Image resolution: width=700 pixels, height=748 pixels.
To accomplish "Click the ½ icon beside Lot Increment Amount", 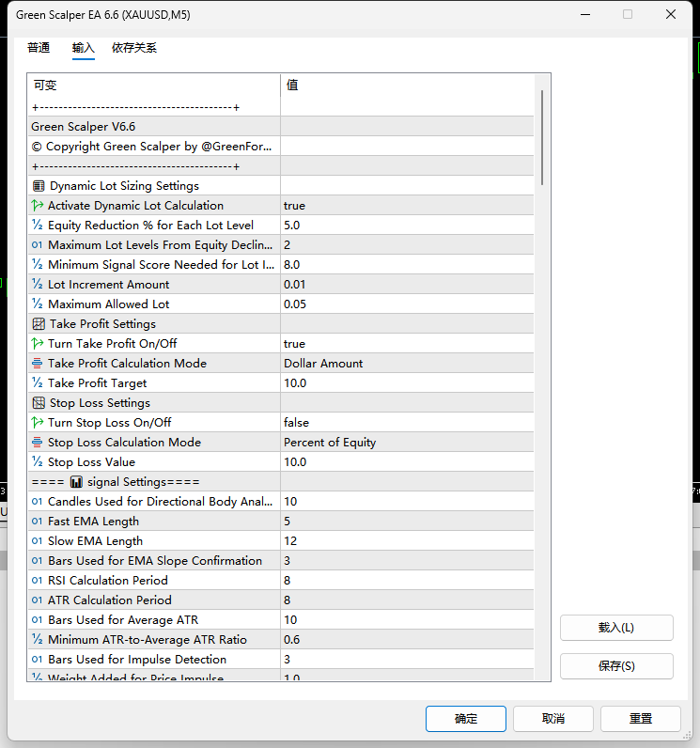I will coord(38,284).
